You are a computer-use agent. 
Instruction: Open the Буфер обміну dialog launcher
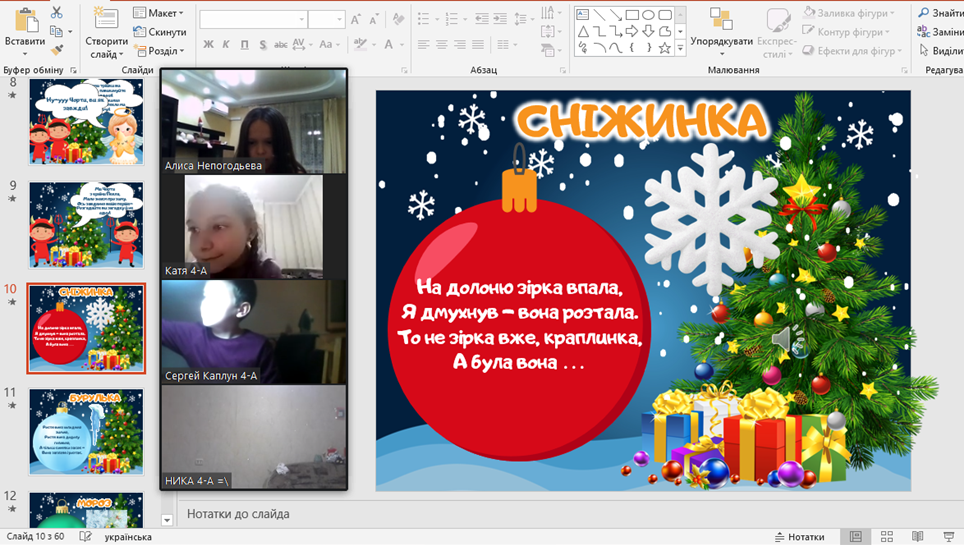click(73, 70)
